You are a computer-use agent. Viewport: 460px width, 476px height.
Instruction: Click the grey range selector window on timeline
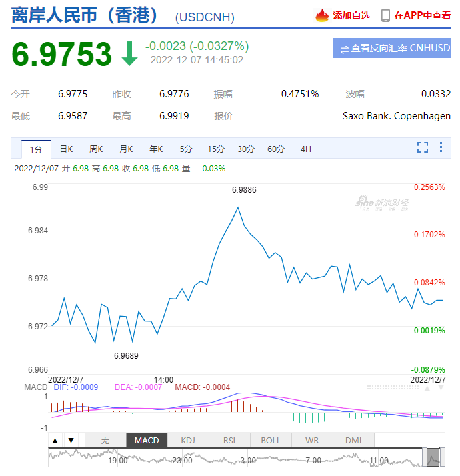pos(433,457)
